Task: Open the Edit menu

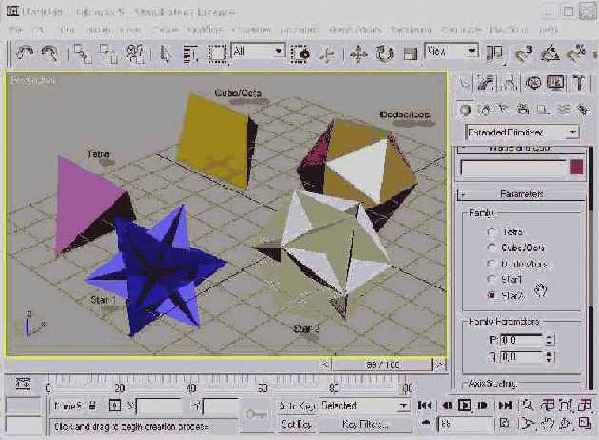Action: point(39,29)
